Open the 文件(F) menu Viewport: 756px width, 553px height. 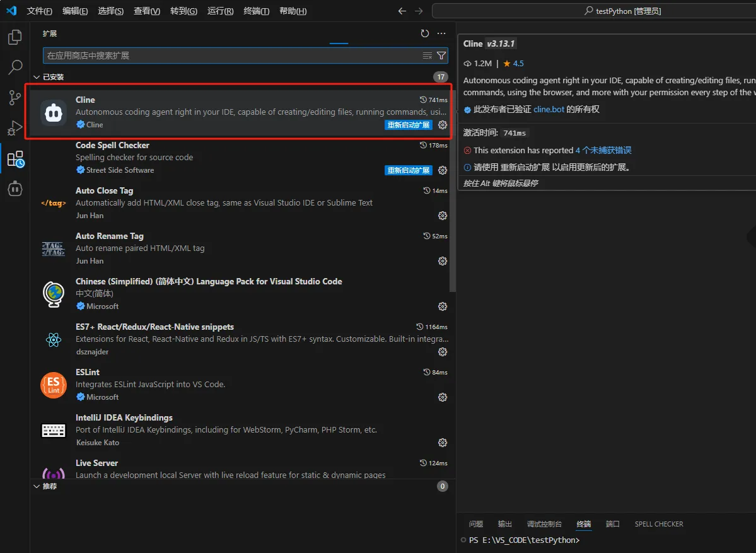tap(39, 11)
